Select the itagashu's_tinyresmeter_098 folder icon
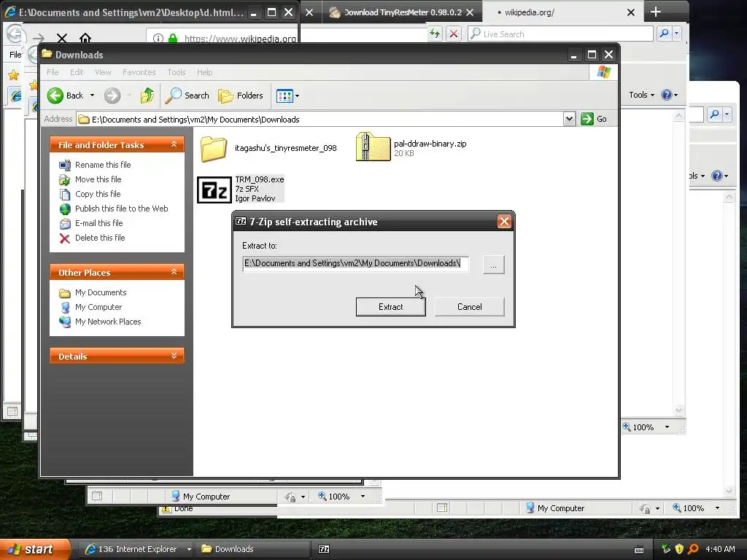This screenshot has height=560, width=747. (214, 148)
